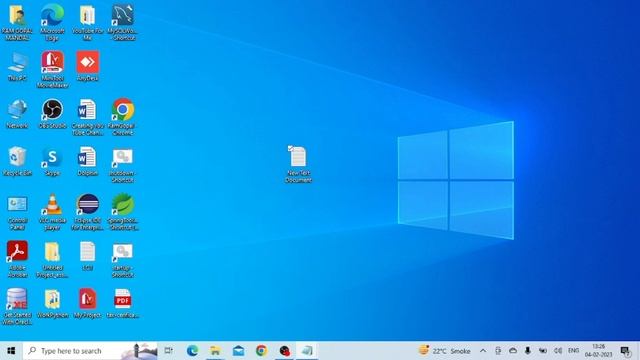The height and width of the screenshot is (360, 640).
Task: Select the New Text Document icon
Action: point(298,164)
